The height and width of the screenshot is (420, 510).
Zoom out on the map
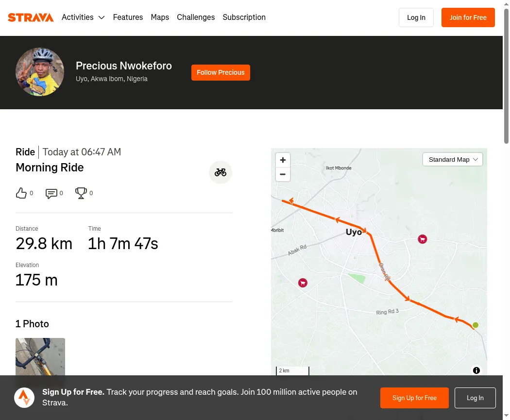point(283,174)
